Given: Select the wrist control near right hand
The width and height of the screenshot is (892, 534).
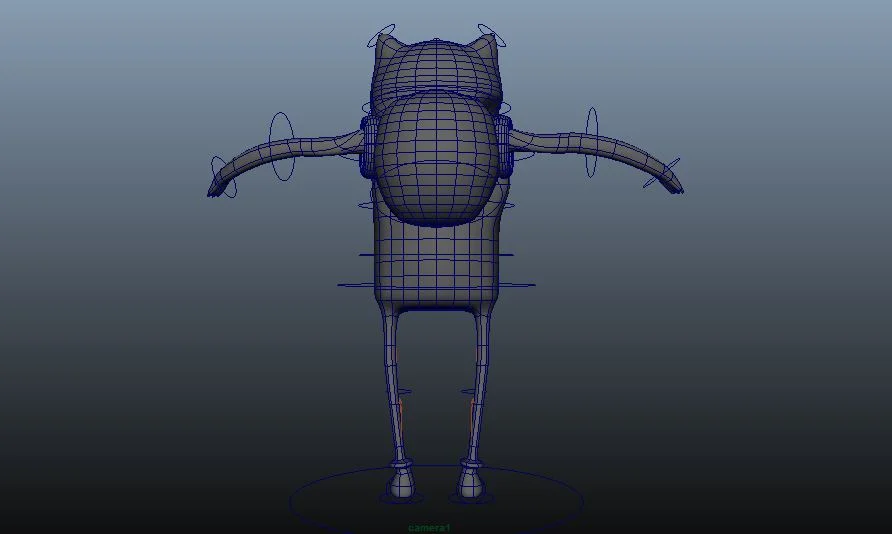Looking at the screenshot, I should pyautogui.click(x=661, y=173).
